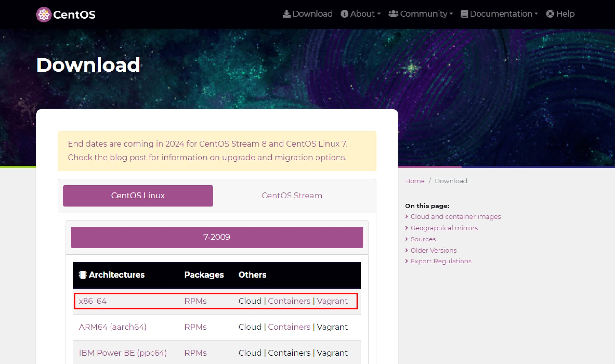Go to Home in breadcrumb
This screenshot has width=615, height=364.
coord(414,181)
